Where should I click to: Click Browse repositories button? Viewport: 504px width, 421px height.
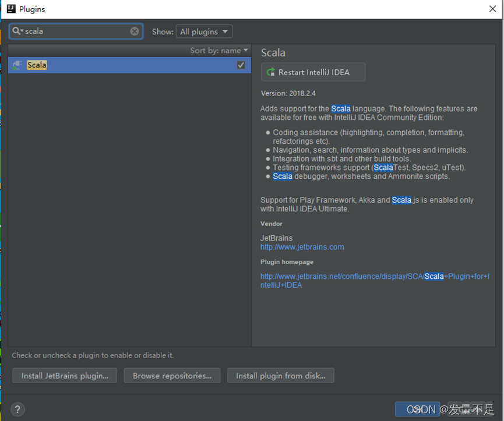pyautogui.click(x=172, y=376)
